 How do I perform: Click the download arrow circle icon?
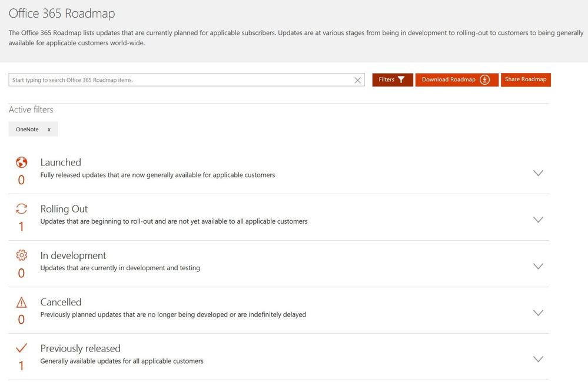pos(485,80)
